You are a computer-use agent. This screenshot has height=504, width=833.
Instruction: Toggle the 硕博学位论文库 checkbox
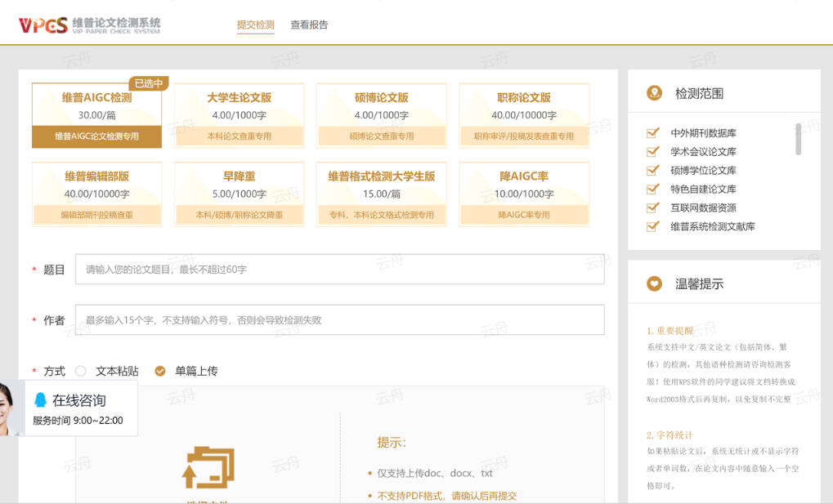[x=653, y=170]
